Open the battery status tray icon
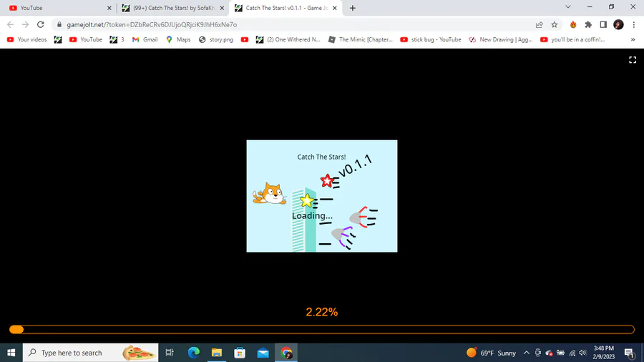Screen dimensions: 644x362 click(x=560, y=353)
